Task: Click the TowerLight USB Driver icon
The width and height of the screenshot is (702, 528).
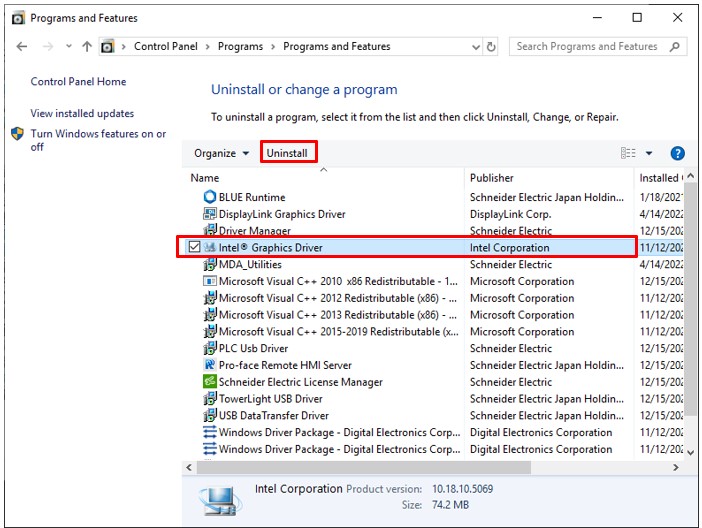Action: click(210, 398)
